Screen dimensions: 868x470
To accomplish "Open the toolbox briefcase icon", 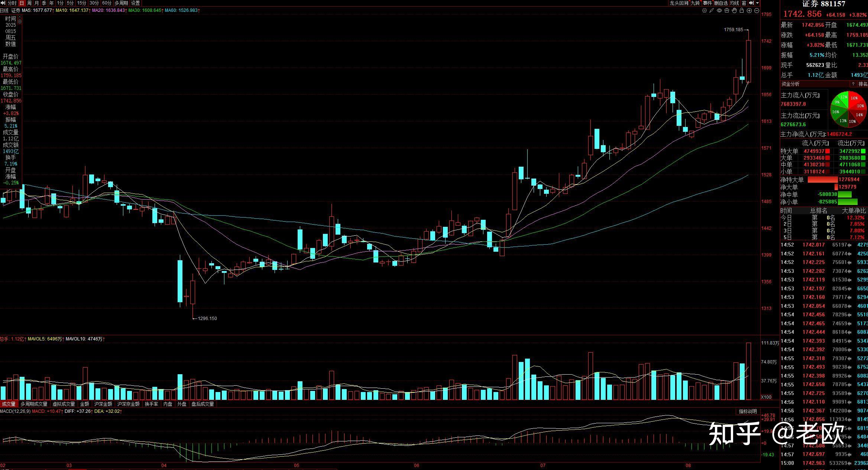I will (727, 10).
